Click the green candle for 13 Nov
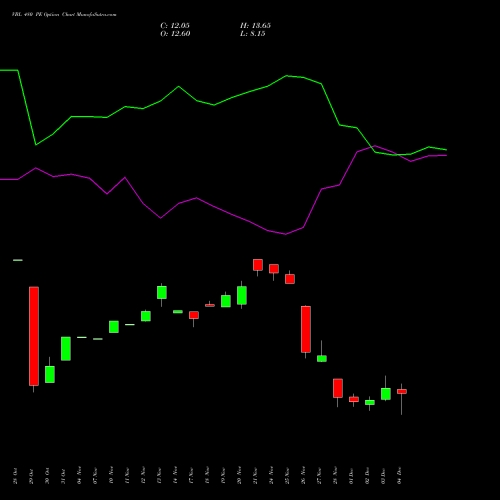 [162, 292]
